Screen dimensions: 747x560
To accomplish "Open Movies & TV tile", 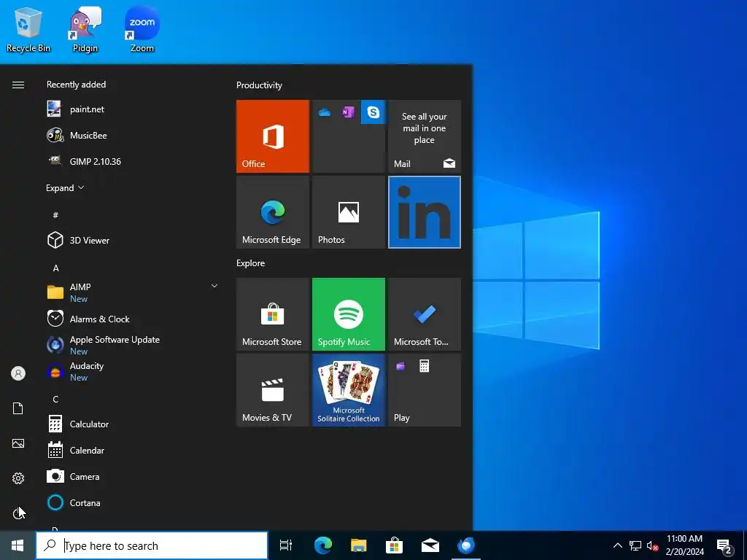I will point(273,390).
